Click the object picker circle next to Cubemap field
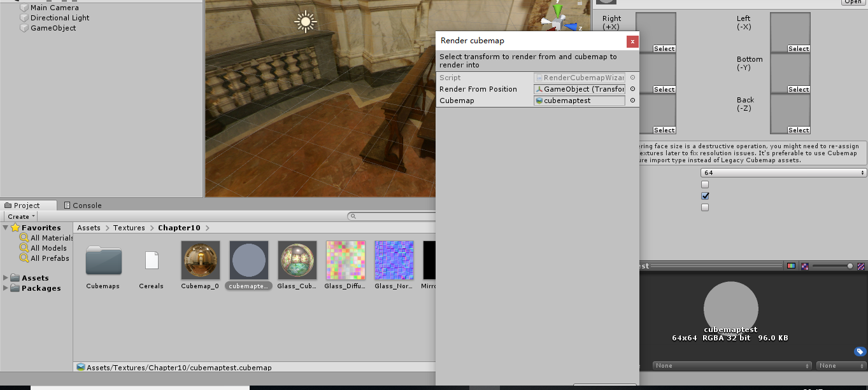Image resolution: width=868 pixels, height=390 pixels. 632,101
